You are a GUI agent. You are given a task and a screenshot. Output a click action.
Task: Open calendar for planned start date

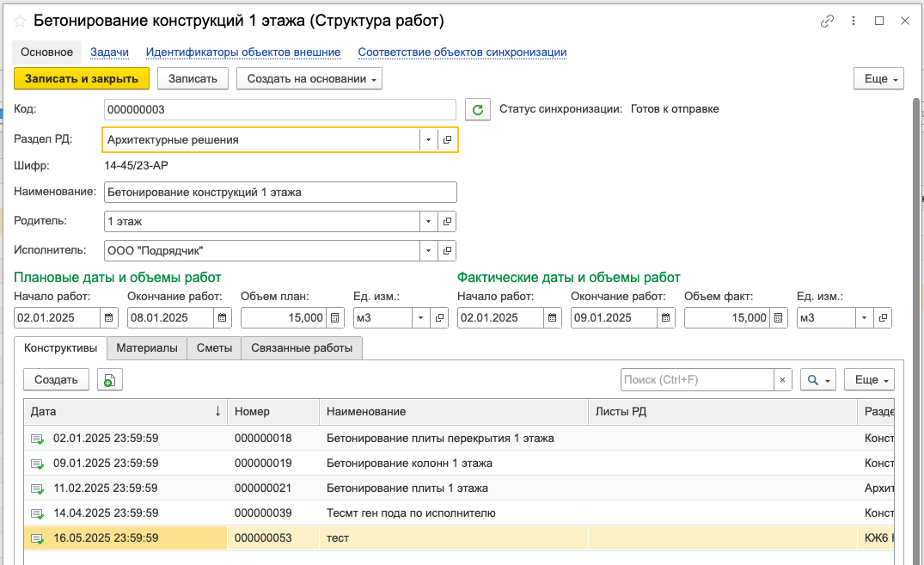tap(109, 317)
